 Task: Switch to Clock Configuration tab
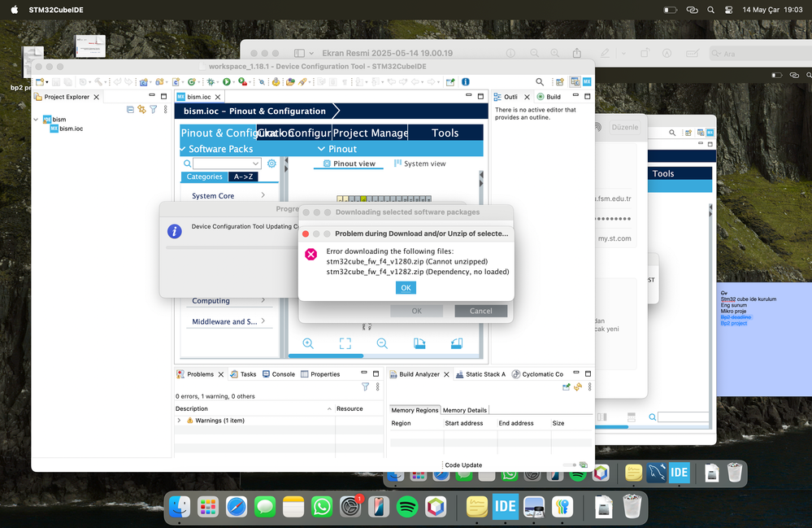click(294, 133)
